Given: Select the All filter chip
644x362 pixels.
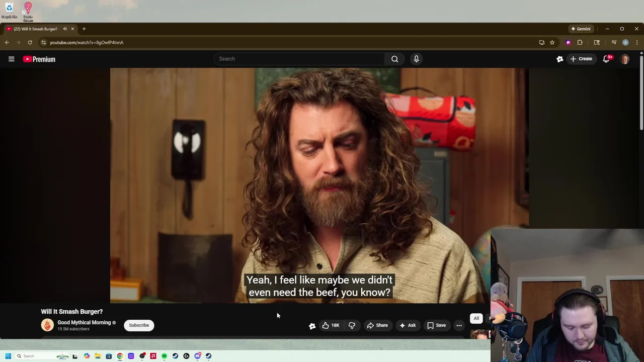Looking at the screenshot, I should 476,318.
